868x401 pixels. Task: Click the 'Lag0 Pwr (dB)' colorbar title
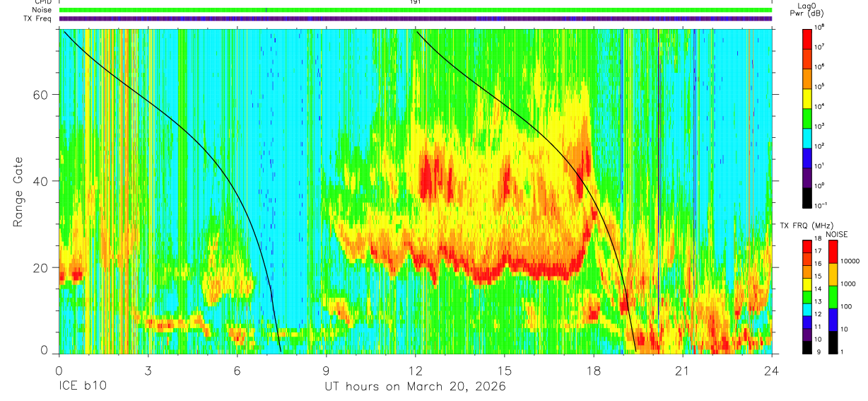806,10
